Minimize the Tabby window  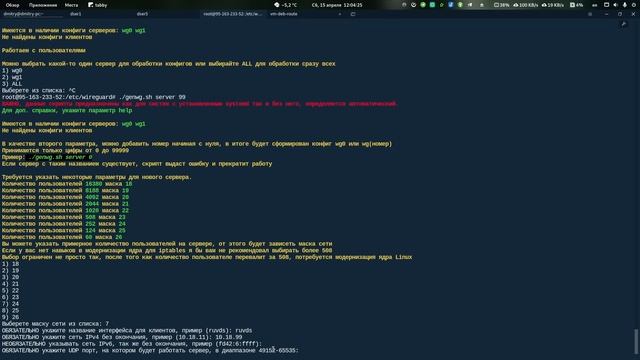(607, 14)
